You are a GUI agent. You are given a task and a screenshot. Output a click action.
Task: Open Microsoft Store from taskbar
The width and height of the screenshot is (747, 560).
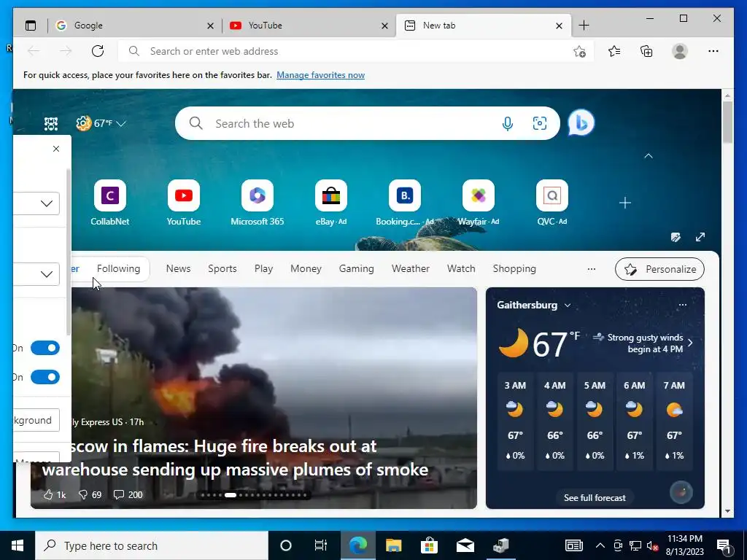tap(429, 545)
